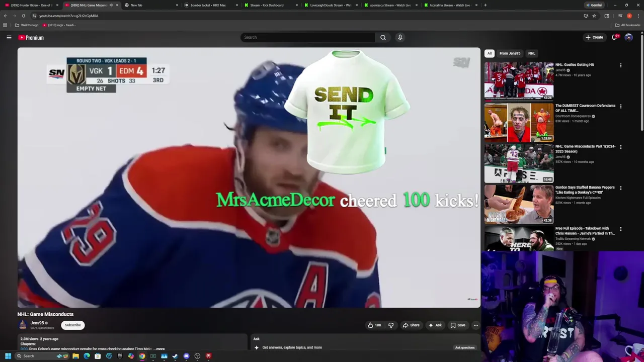The height and width of the screenshot is (362, 644).
Task: Save video to a playlist
Action: (x=458, y=325)
